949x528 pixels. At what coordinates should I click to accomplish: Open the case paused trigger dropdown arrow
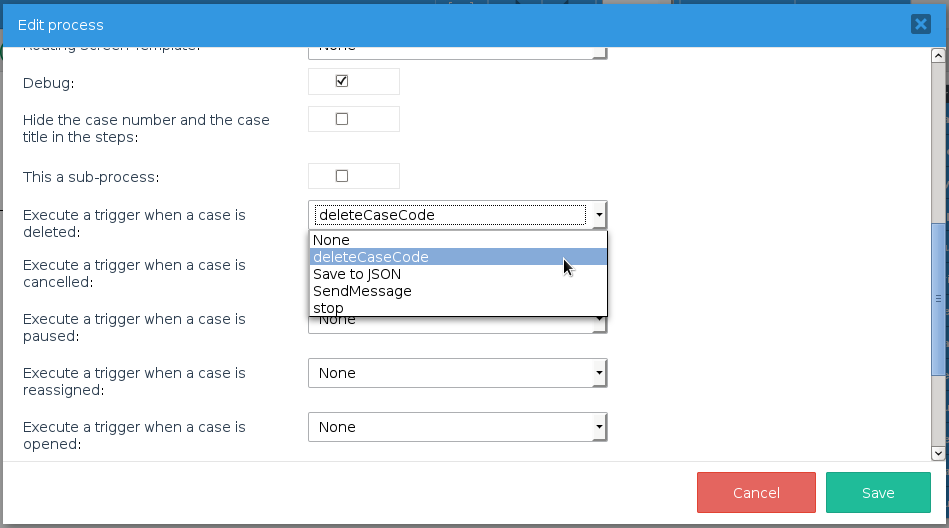598,322
